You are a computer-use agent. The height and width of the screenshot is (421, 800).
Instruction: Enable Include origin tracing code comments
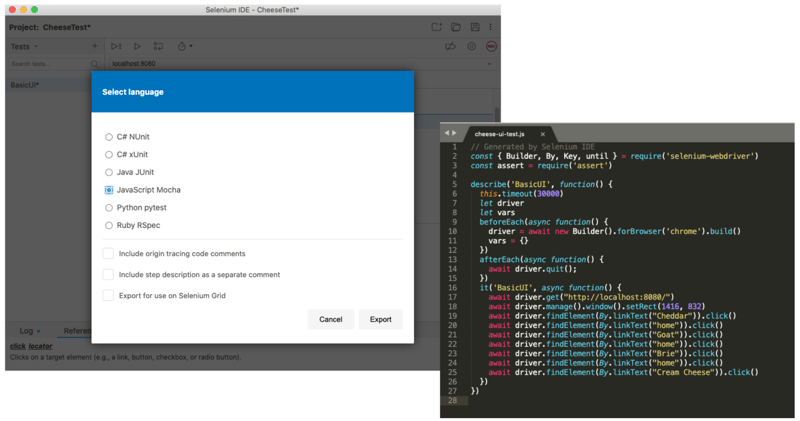pos(108,254)
